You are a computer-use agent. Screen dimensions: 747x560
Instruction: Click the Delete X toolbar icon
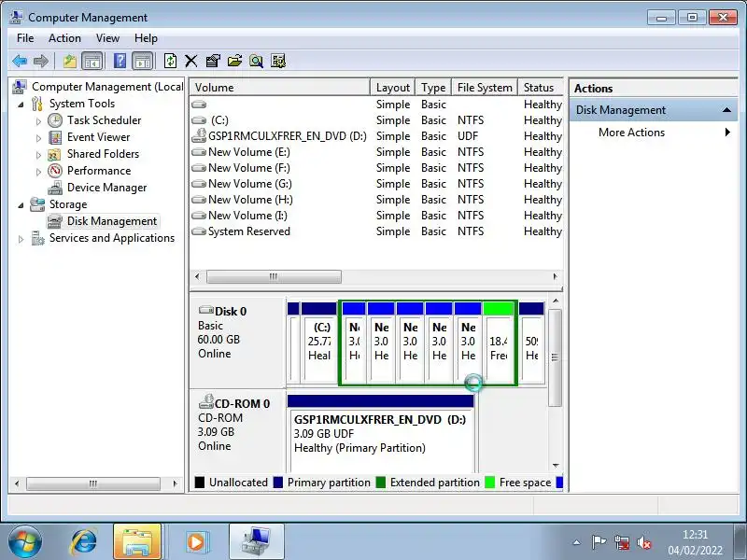(191, 61)
